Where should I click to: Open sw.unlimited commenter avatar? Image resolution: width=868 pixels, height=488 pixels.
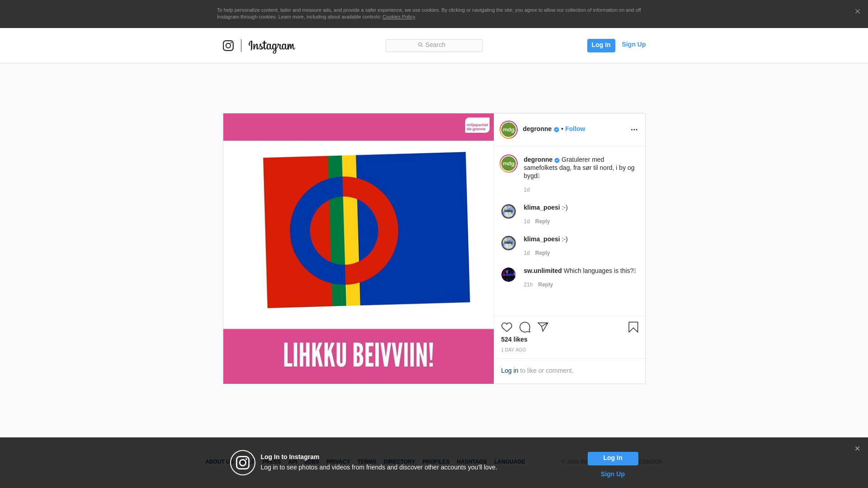[509, 275]
